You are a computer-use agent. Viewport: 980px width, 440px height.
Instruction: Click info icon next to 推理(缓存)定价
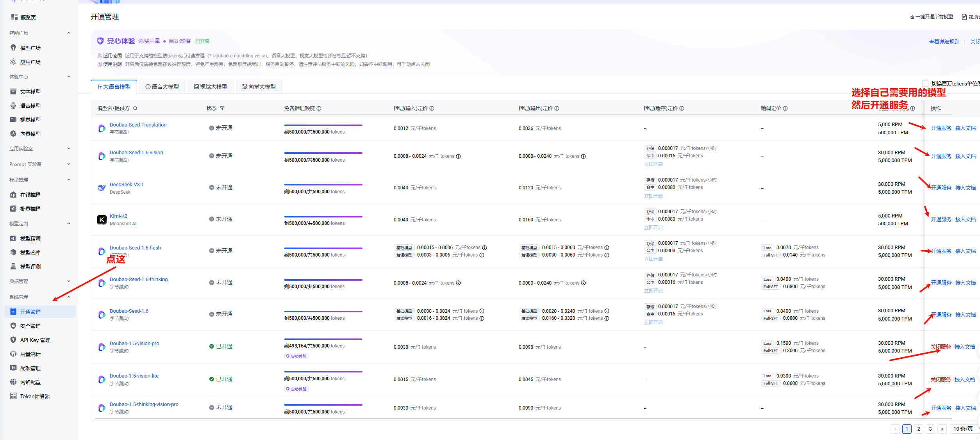[682, 109]
